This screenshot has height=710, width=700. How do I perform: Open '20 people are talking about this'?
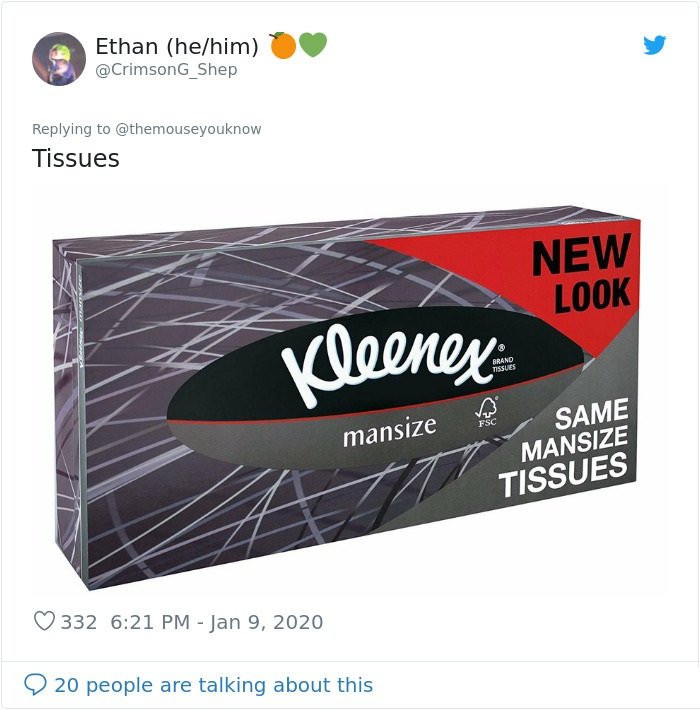[x=214, y=685]
